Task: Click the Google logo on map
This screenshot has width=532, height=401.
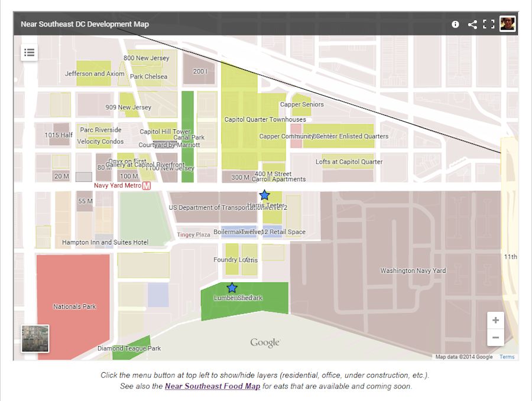Action: click(264, 343)
